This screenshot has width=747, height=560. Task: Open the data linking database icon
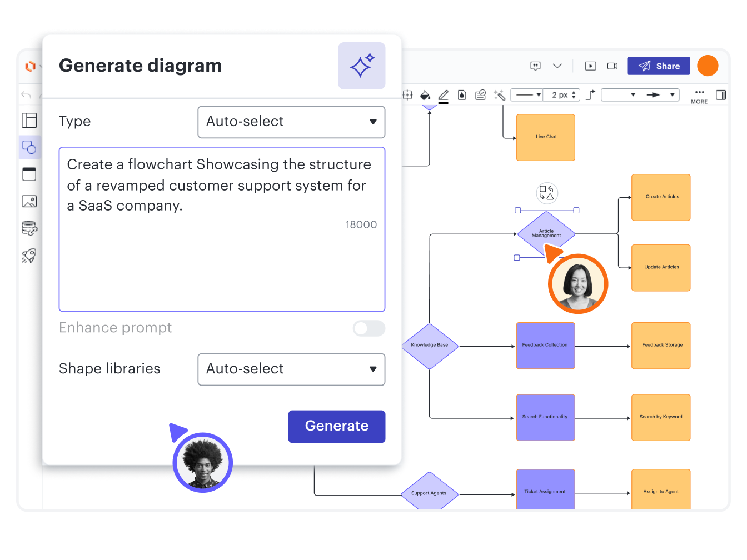tap(29, 228)
